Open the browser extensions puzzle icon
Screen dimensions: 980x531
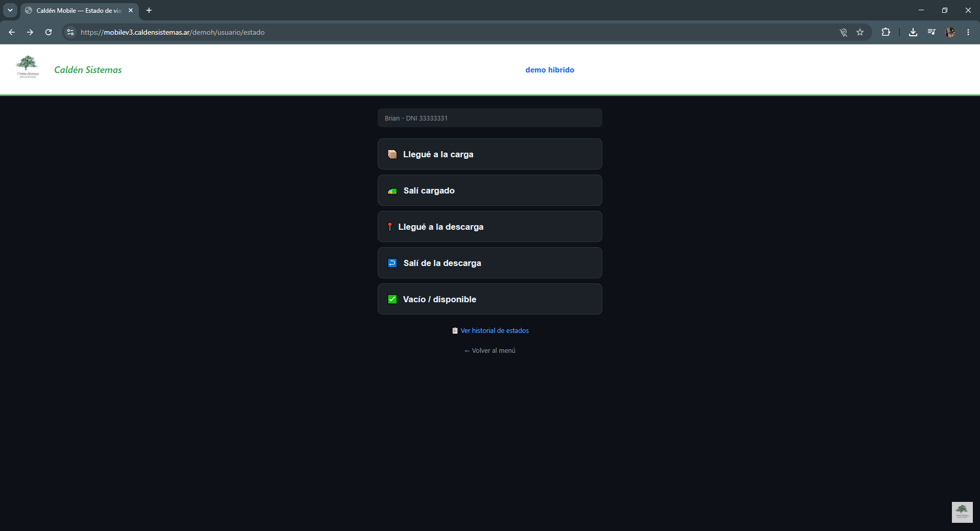(886, 32)
